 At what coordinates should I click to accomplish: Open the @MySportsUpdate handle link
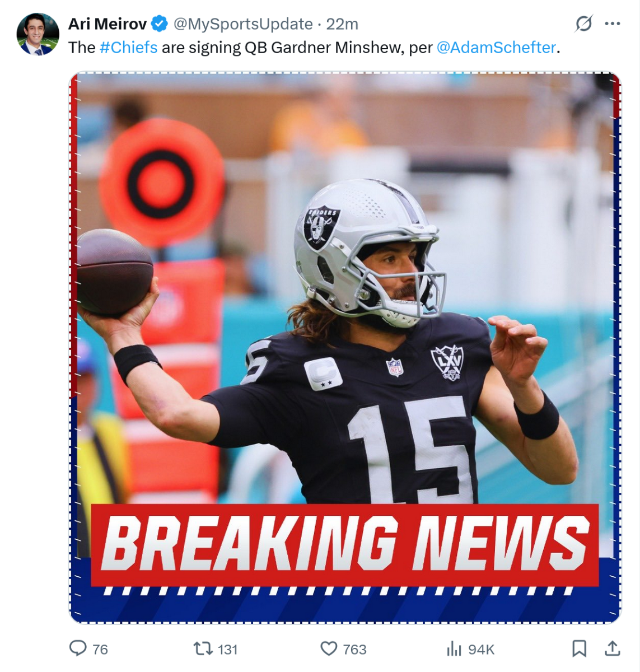point(243,24)
